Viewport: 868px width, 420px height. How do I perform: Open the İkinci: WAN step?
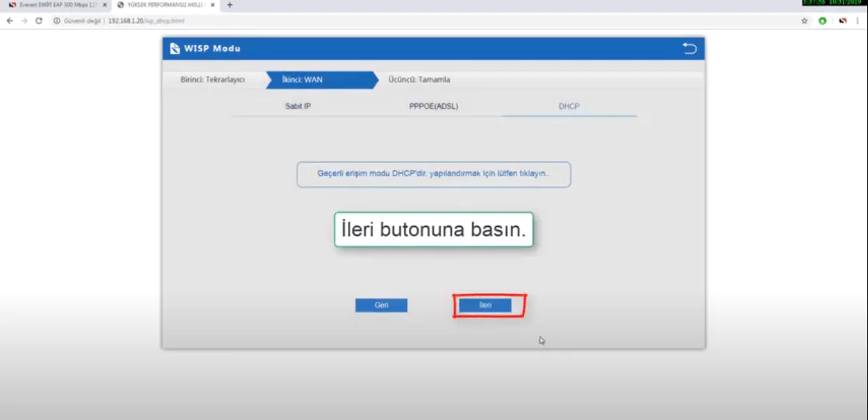321,79
